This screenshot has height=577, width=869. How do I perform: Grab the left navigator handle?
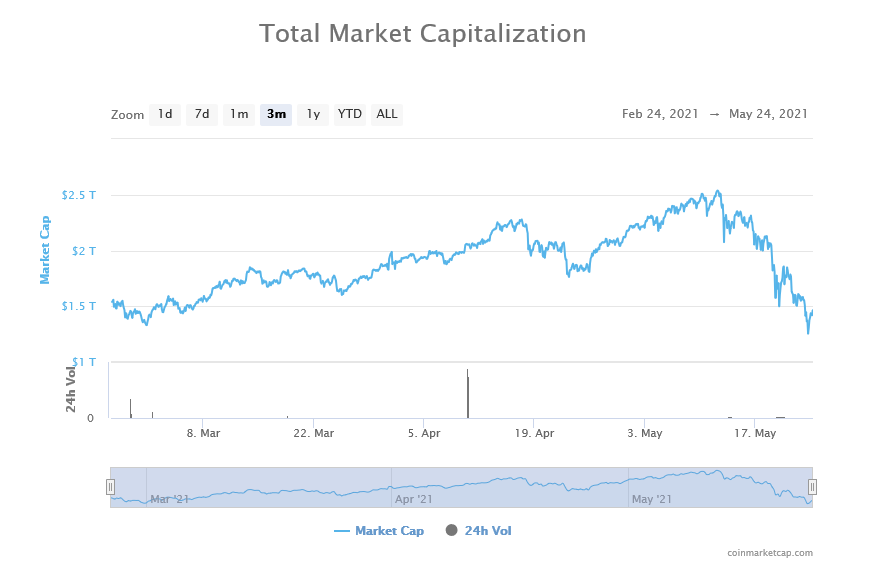[110, 487]
